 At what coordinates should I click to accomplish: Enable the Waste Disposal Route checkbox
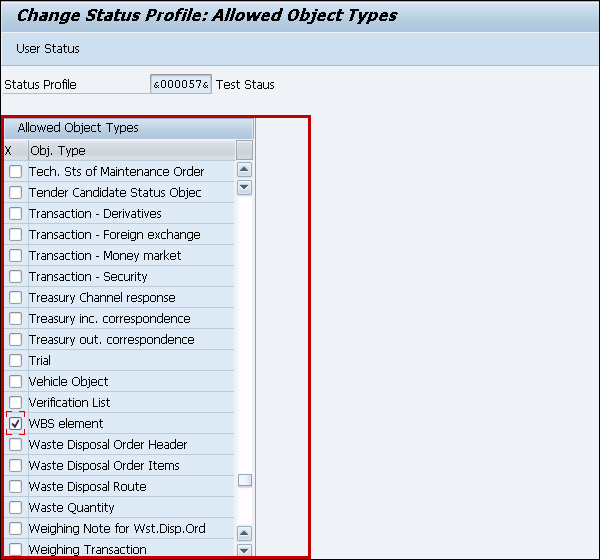click(x=16, y=487)
